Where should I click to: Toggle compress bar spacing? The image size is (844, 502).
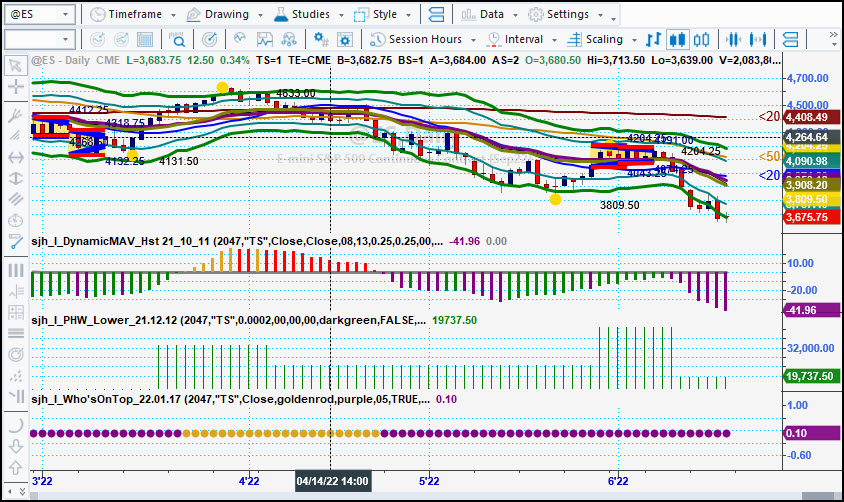[x=733, y=39]
